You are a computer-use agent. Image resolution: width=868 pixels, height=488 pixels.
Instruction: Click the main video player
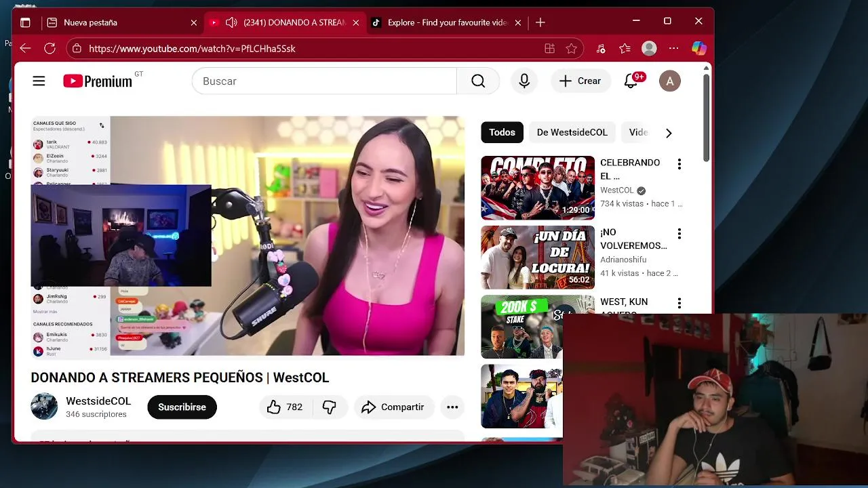click(x=248, y=236)
